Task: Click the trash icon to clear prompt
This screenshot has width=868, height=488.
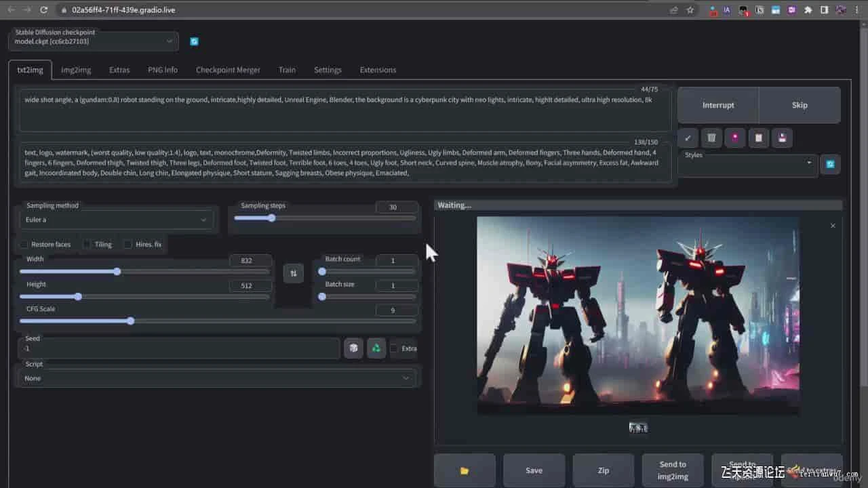Action: (711, 138)
